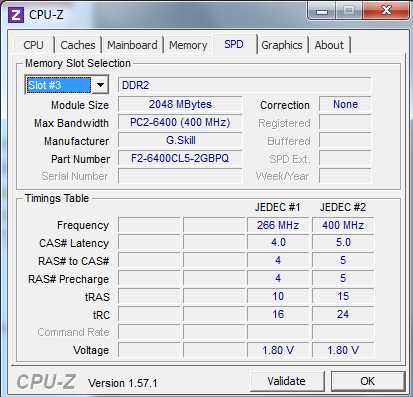Click the CPU-Z purple Z title icon

click(16, 15)
